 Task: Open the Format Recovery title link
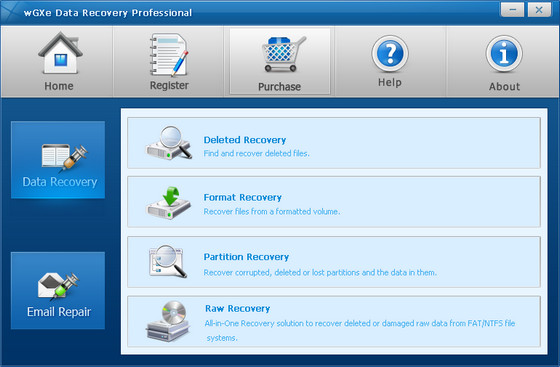[242, 197]
